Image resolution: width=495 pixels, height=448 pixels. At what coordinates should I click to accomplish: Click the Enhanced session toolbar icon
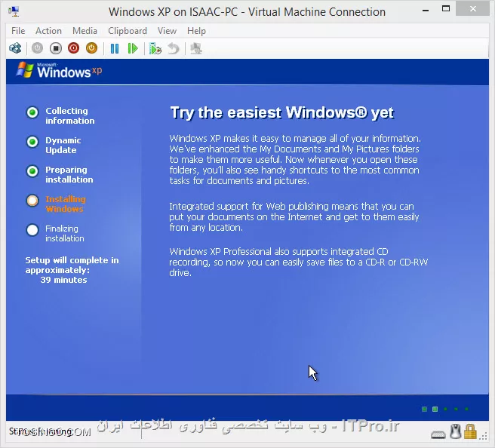196,48
